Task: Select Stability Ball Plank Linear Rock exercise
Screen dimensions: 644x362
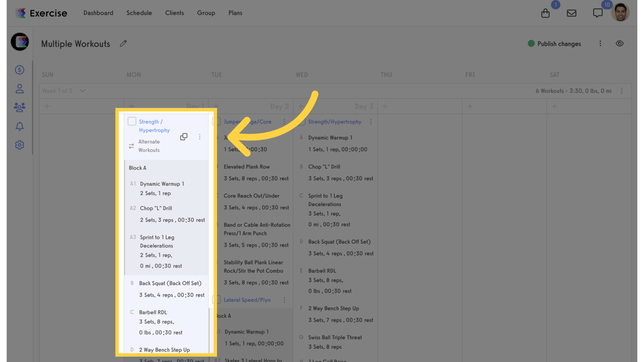Action: 253,267
